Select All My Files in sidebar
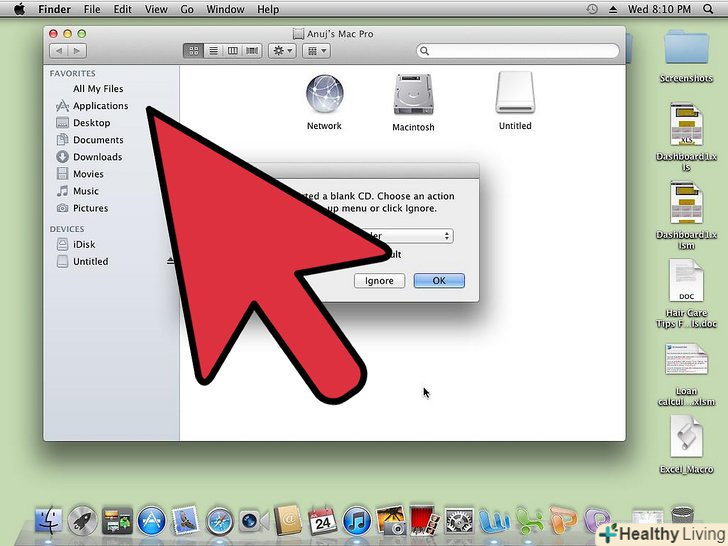 click(x=98, y=89)
